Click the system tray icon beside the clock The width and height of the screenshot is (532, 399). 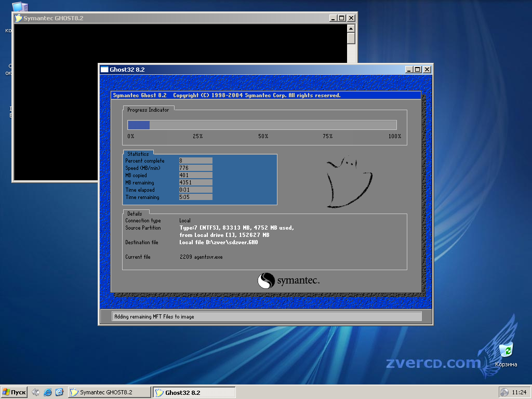pyautogui.click(x=504, y=392)
